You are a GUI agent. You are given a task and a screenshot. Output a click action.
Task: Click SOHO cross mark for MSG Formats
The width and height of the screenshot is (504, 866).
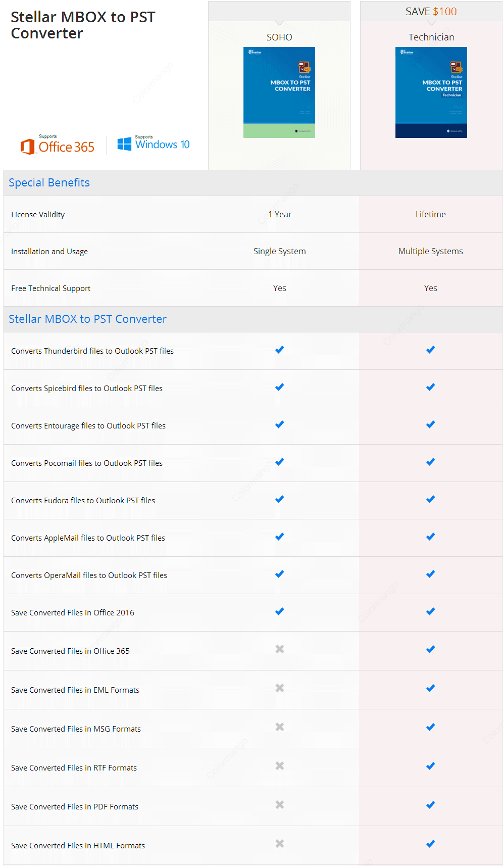[279, 727]
